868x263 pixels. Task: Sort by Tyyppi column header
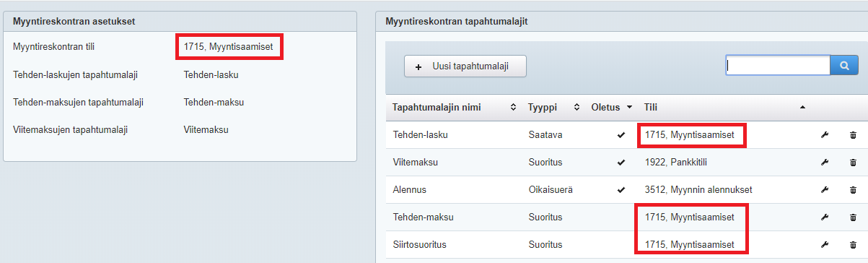[544, 107]
